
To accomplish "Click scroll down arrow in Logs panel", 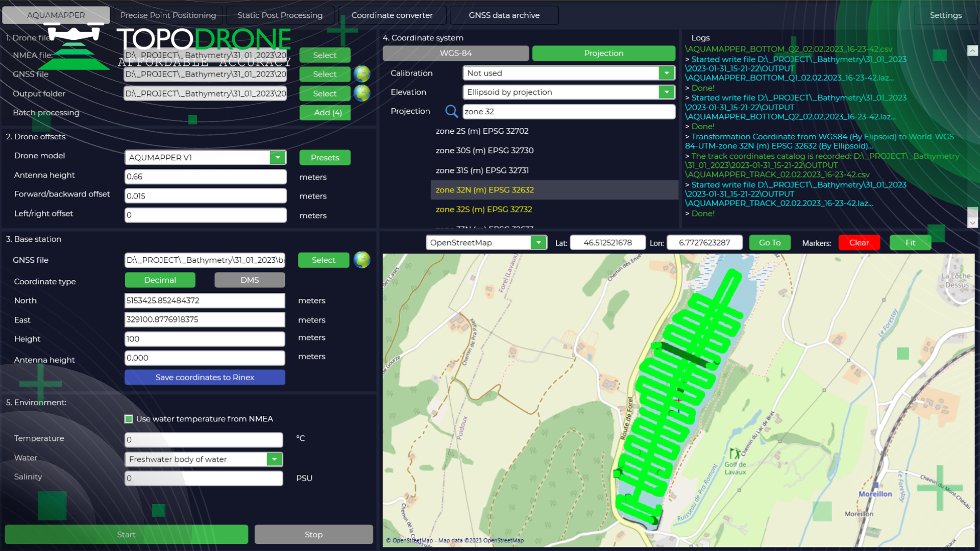I will coord(972,223).
